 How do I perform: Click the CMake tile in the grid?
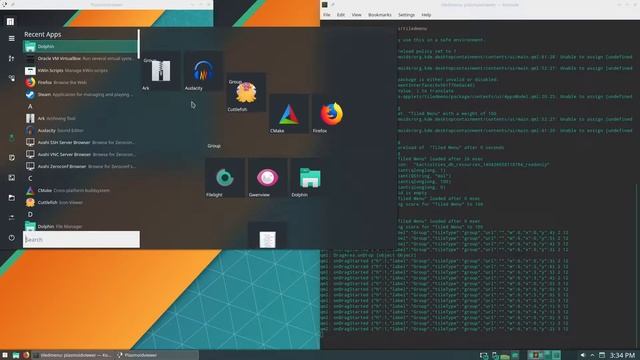pyautogui.click(x=289, y=114)
